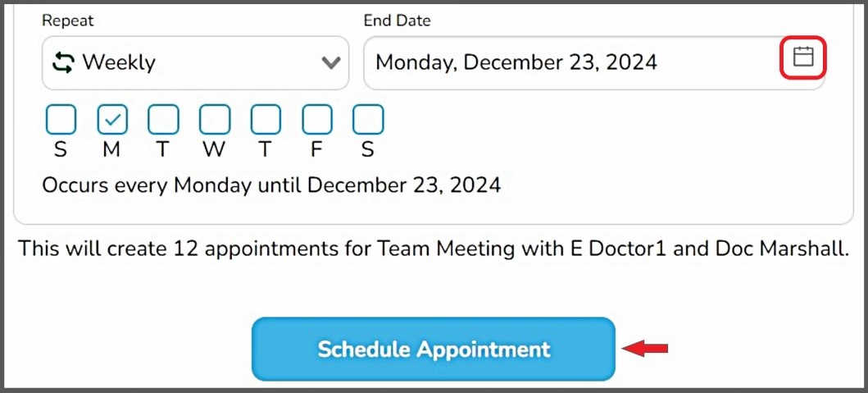Tick the Tuesday checkbox

click(163, 120)
